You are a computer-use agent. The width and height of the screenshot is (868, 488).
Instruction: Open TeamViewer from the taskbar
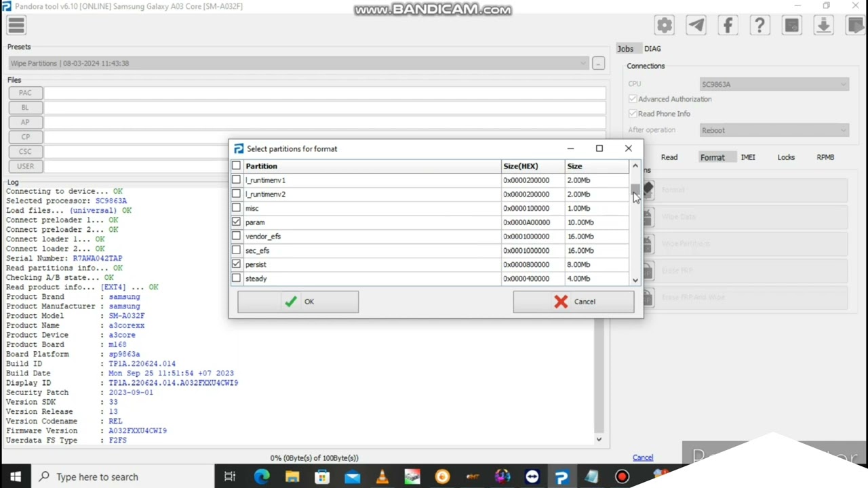(532, 476)
